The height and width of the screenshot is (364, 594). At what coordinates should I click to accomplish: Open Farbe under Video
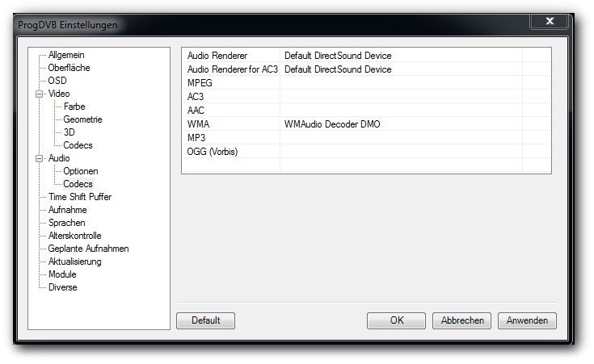[74, 107]
